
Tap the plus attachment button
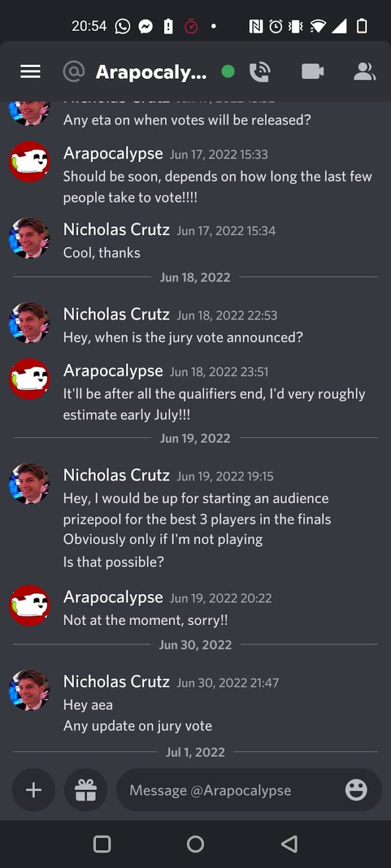[x=34, y=790]
